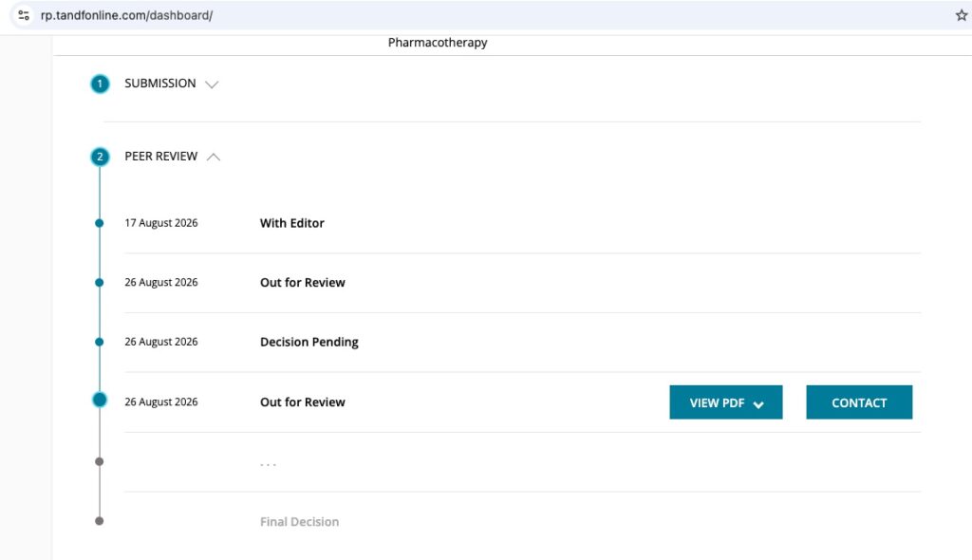The image size is (972, 560).
Task: Click the With Editor timeline dot
Action: [x=99, y=223]
